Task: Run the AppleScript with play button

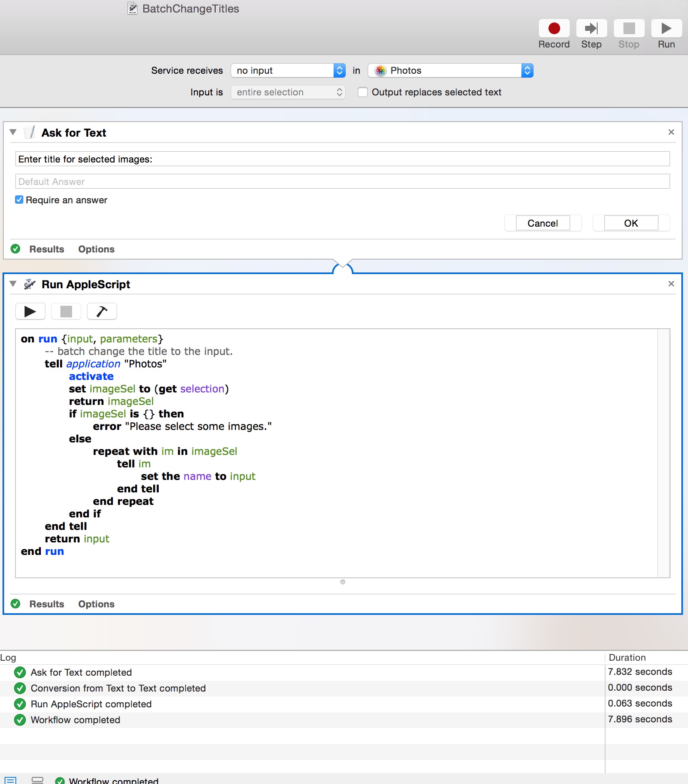Action: 30,311
